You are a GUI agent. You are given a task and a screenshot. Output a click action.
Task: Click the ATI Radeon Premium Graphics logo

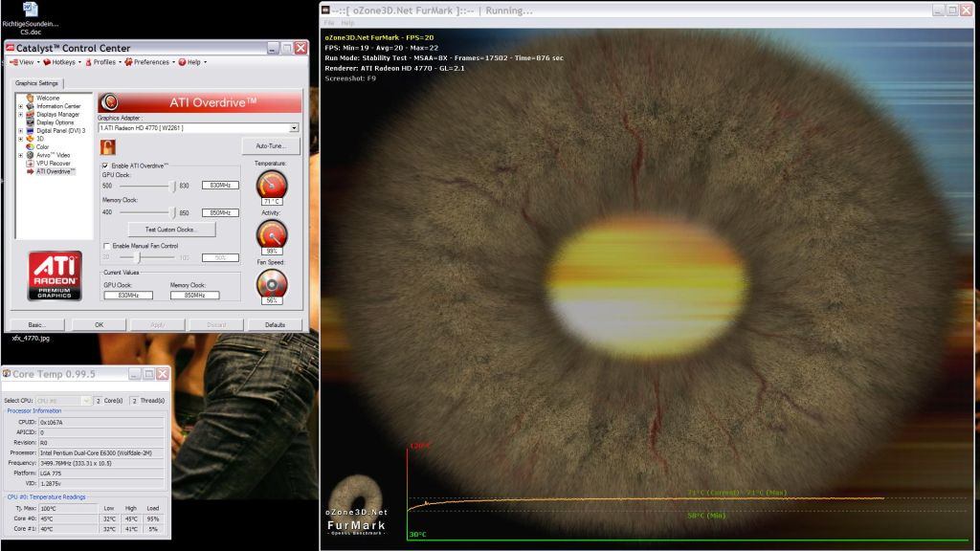tap(55, 275)
